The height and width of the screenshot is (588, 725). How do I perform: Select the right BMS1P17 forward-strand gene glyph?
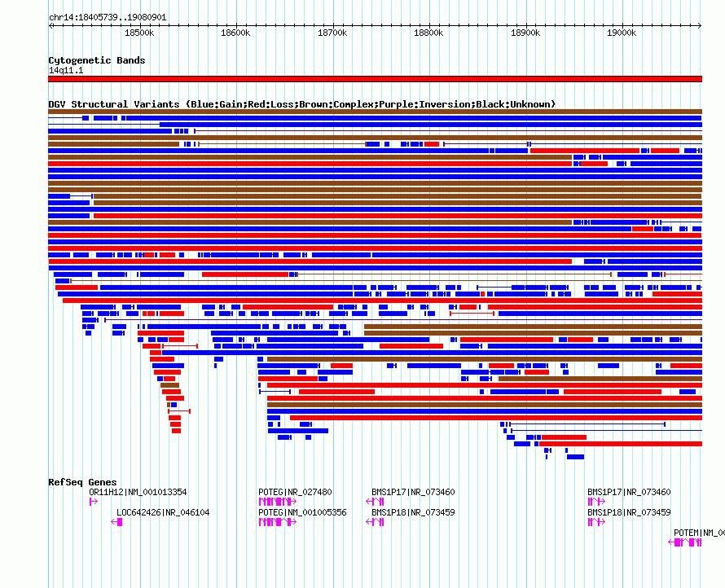point(596,502)
